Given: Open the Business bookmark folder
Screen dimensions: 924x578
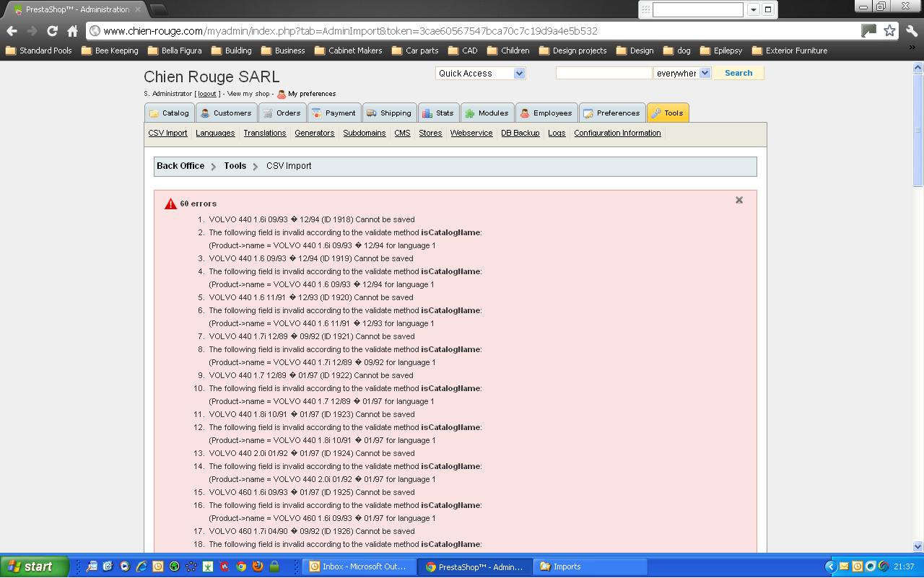Looking at the screenshot, I should pyautogui.click(x=283, y=51).
